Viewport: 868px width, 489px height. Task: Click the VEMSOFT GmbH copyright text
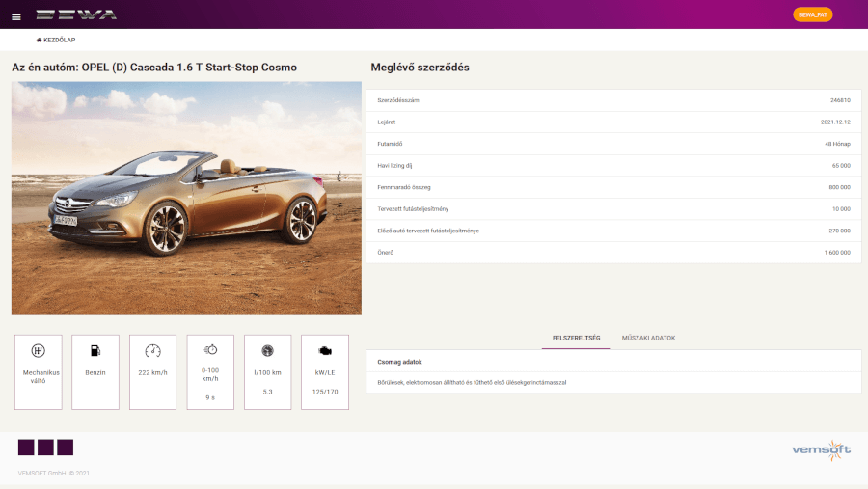click(x=54, y=473)
